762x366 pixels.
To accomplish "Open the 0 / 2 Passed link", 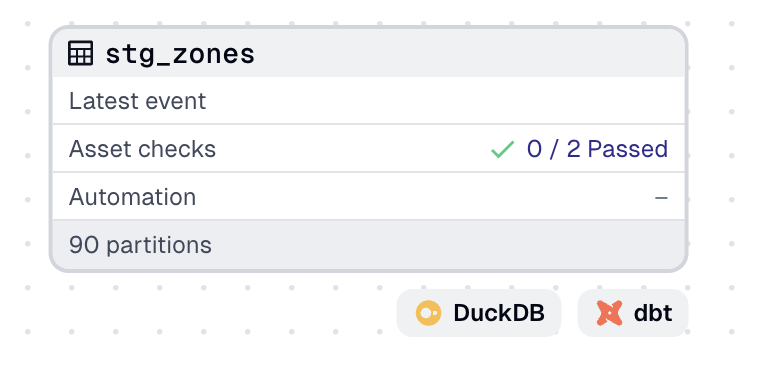I will point(597,149).
